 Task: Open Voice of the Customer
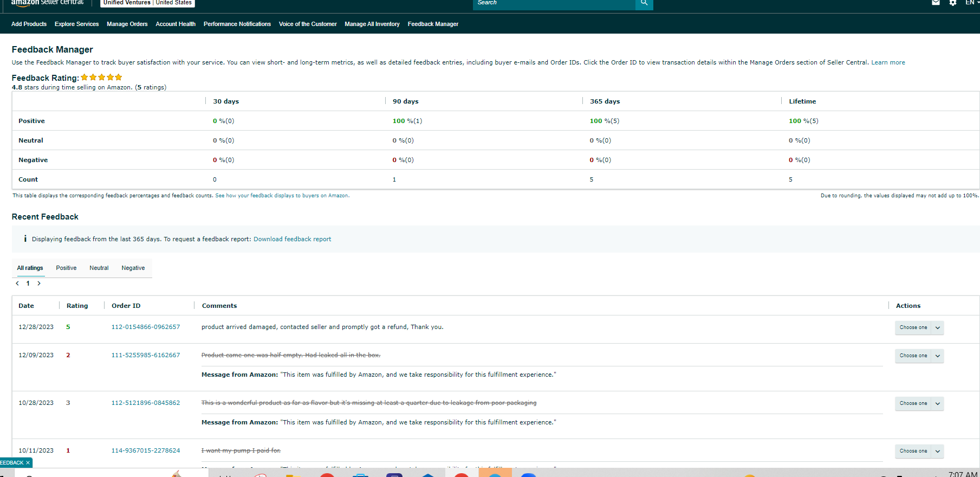click(308, 24)
